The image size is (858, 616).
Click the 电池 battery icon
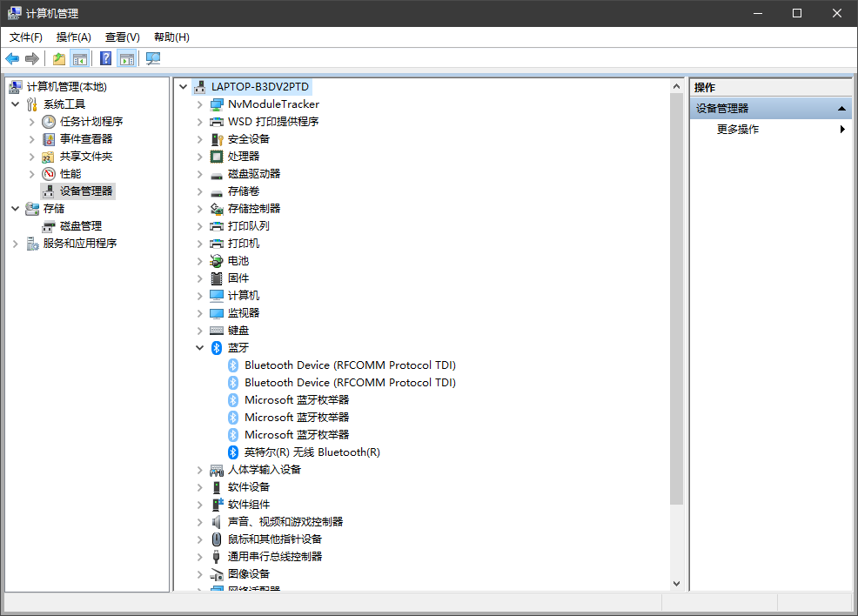217,261
